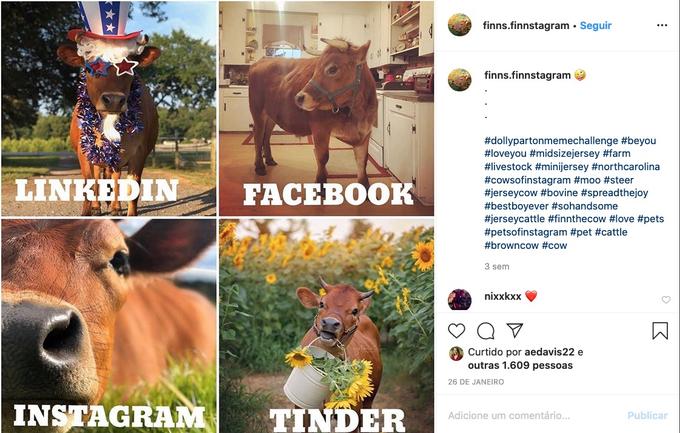Open comments with the speech bubble icon
The image size is (680, 433).
coord(486,330)
